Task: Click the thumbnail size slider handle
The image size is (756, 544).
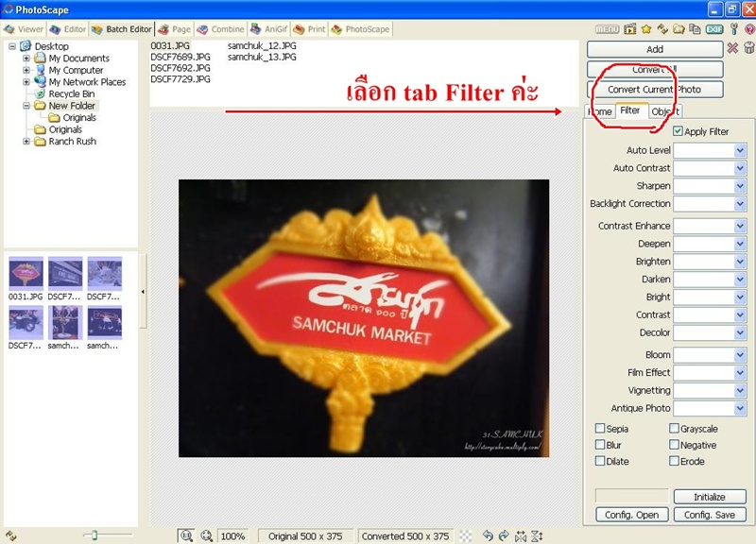Action: pyautogui.click(x=94, y=535)
